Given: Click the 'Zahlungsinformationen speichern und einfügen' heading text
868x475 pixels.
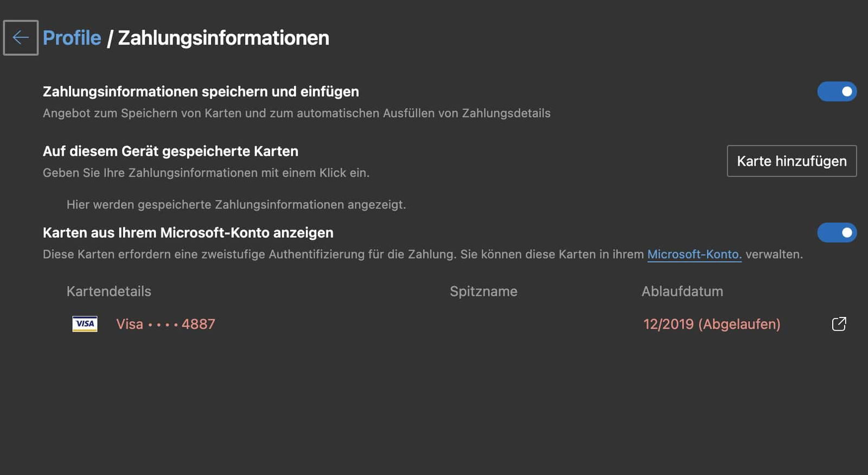Looking at the screenshot, I should [x=201, y=91].
